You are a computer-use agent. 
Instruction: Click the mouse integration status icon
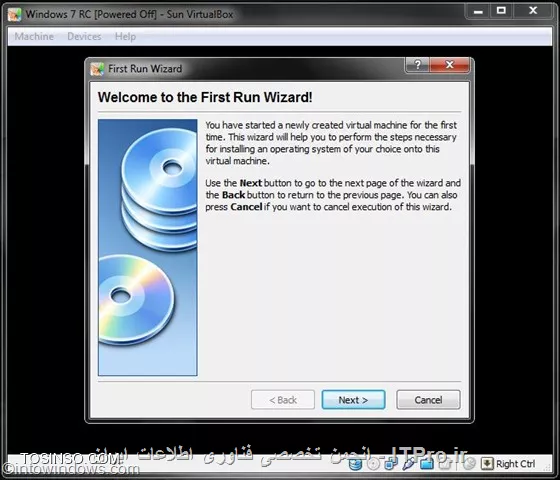471,463
